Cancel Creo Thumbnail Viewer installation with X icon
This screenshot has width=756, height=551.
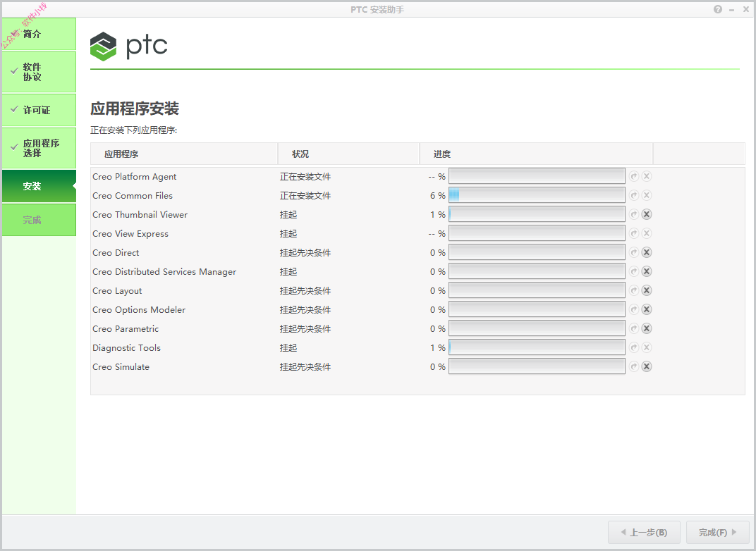[x=647, y=214]
